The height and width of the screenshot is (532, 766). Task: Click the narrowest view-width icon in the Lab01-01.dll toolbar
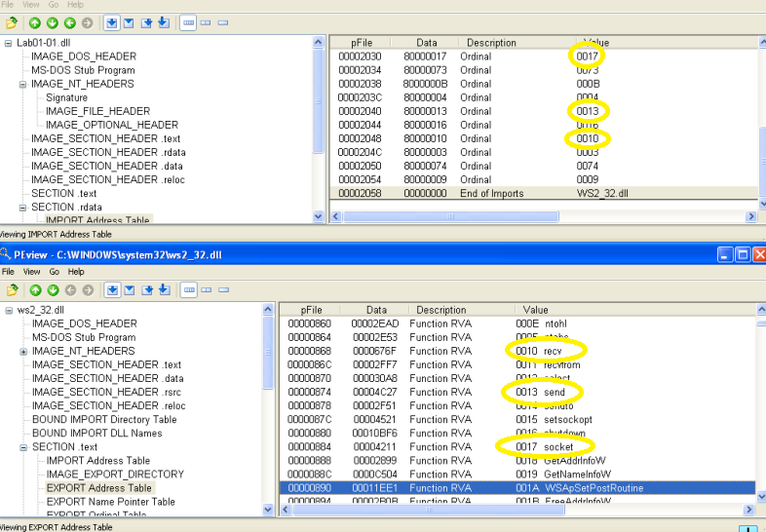(223, 22)
